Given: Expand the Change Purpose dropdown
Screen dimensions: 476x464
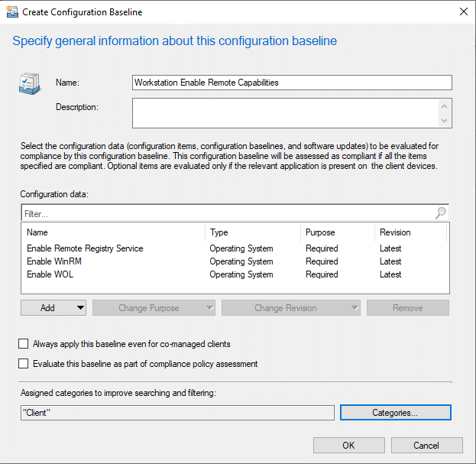Looking at the screenshot, I should click(154, 308).
